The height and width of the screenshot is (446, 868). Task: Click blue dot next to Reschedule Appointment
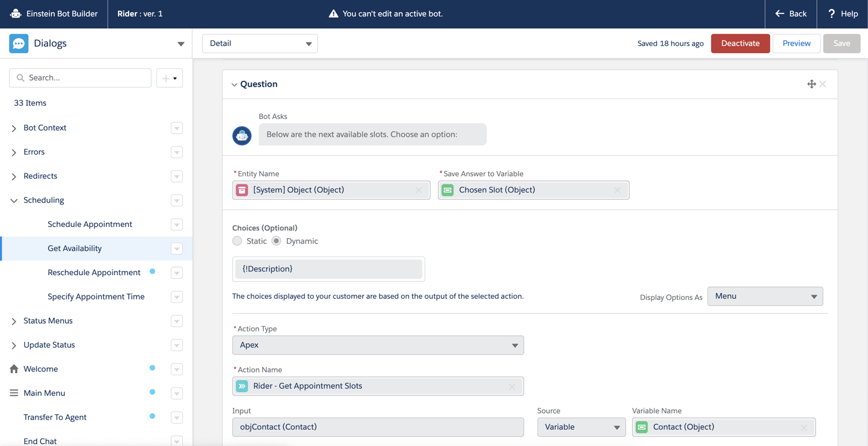(x=152, y=271)
